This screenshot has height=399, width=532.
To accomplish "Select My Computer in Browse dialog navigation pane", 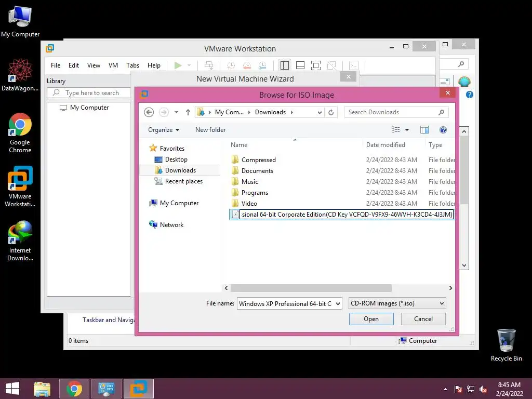I will pyautogui.click(x=179, y=203).
